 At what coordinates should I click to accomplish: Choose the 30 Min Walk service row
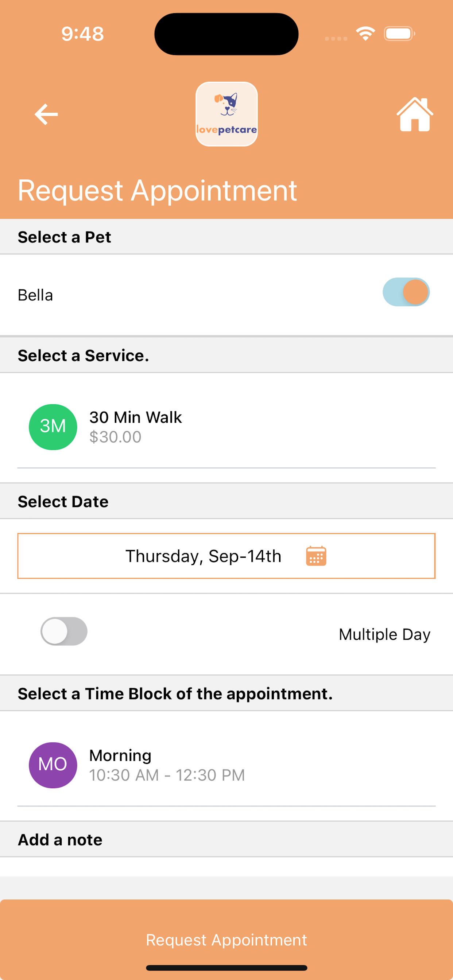[x=226, y=427]
